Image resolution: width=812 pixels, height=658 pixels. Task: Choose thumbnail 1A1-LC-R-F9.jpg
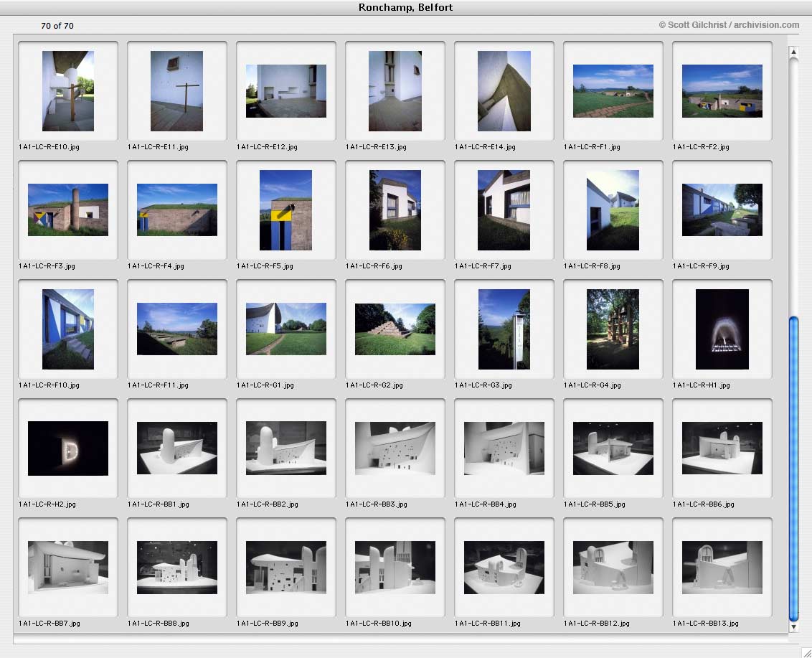pyautogui.click(x=722, y=210)
